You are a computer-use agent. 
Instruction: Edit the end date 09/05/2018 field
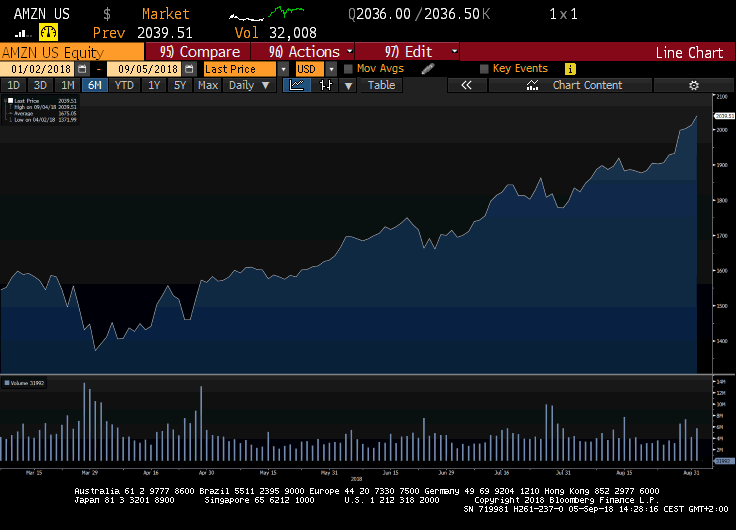pyautogui.click(x=144, y=69)
